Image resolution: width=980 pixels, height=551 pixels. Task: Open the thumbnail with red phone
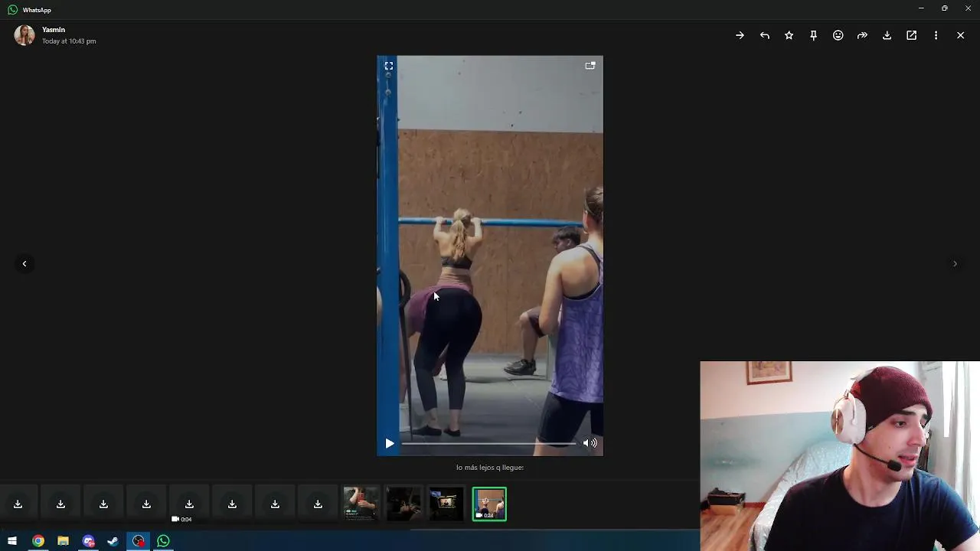[361, 504]
